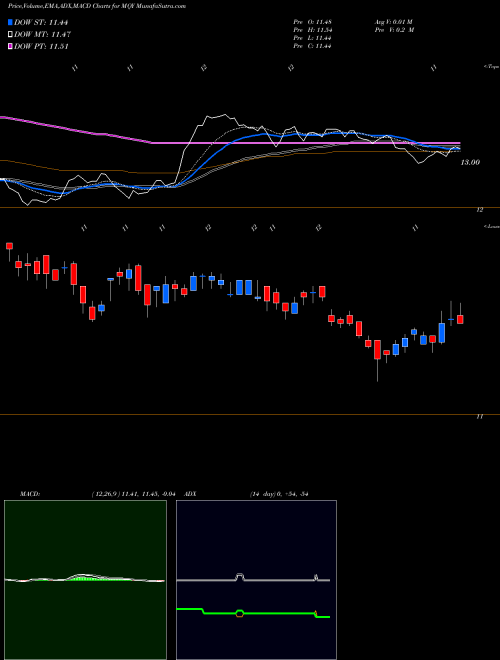Click the 'Pre H: 11.54' value

[x=312, y=30]
